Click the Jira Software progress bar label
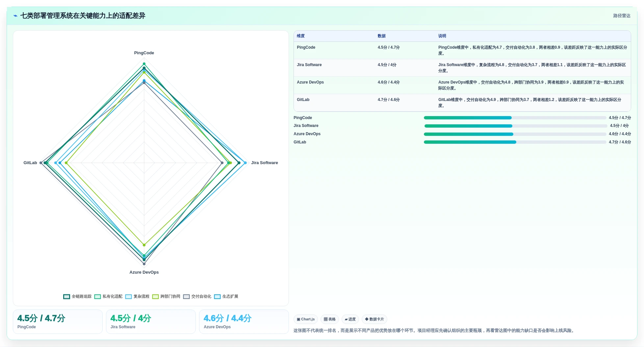Screen dimensions: 644x347 306,126
